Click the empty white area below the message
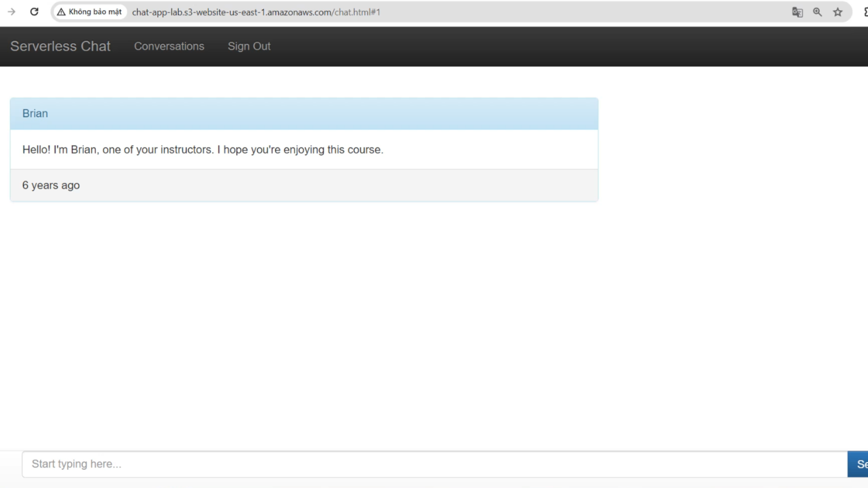 pos(304,325)
